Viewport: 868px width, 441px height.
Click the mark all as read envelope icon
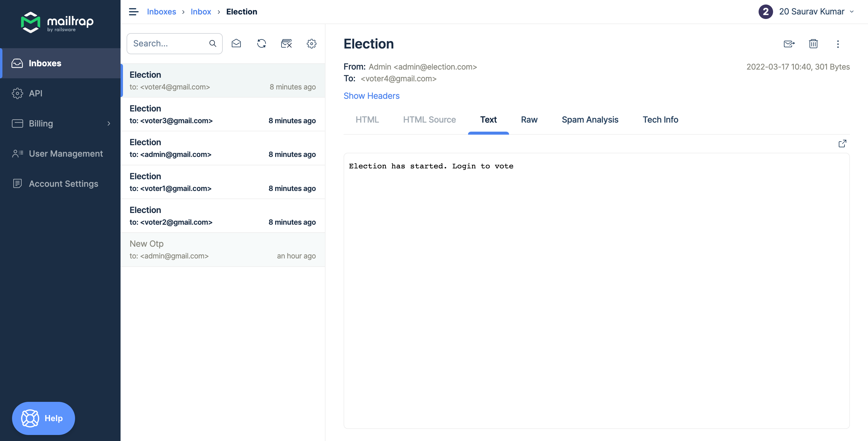click(x=236, y=43)
